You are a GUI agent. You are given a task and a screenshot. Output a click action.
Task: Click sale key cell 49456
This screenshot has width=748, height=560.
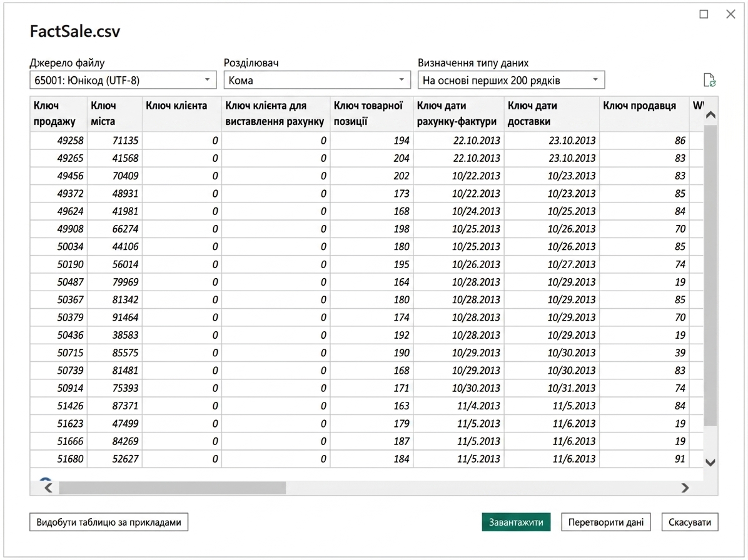pos(59,176)
